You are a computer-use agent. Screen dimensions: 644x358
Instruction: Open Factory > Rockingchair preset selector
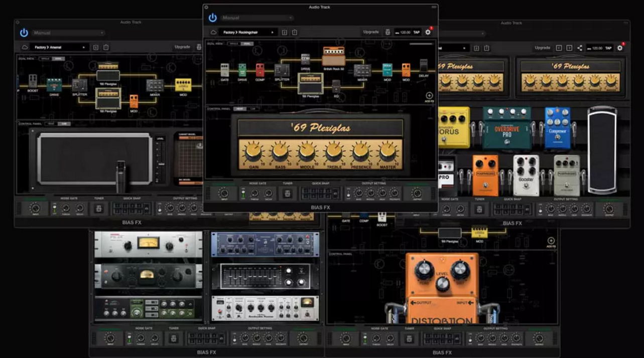coord(249,32)
